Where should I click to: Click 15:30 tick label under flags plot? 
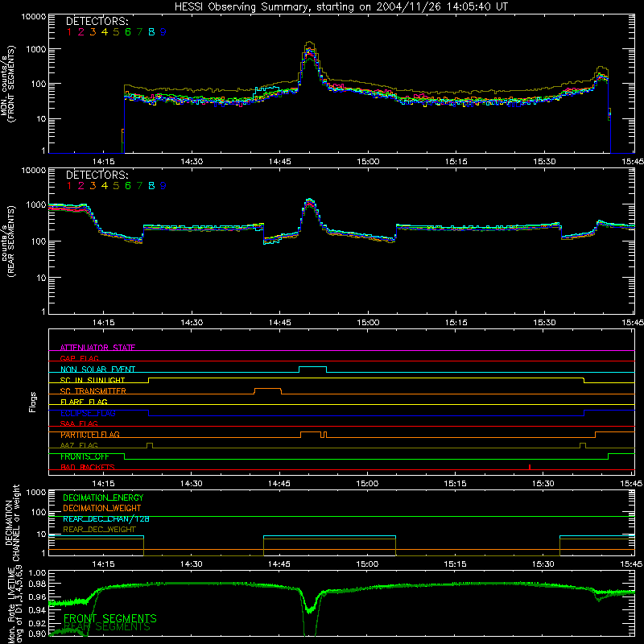tap(543, 484)
